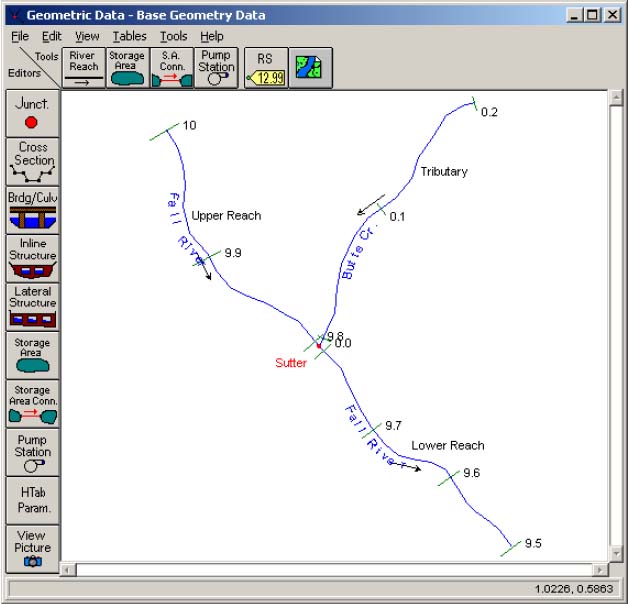Open the Inline Structure editor
628x604 pixels.
pos(32,257)
